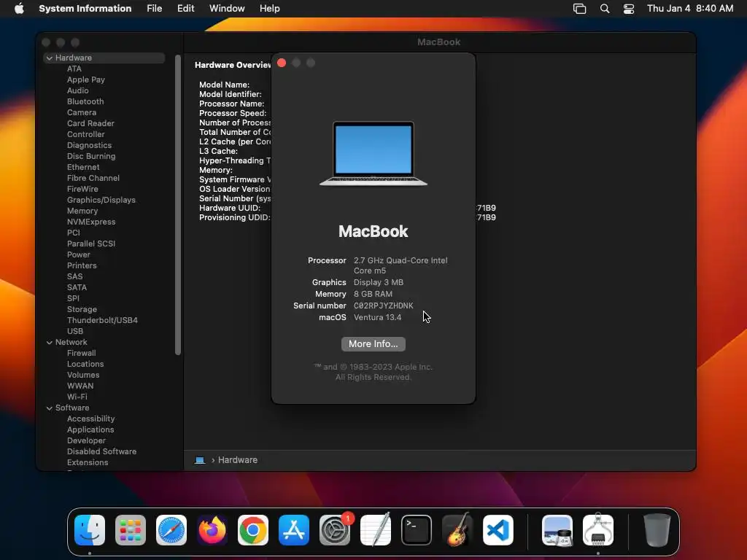Click the MacBook laptop image in About dialog
The image size is (747, 560).
[373, 153]
